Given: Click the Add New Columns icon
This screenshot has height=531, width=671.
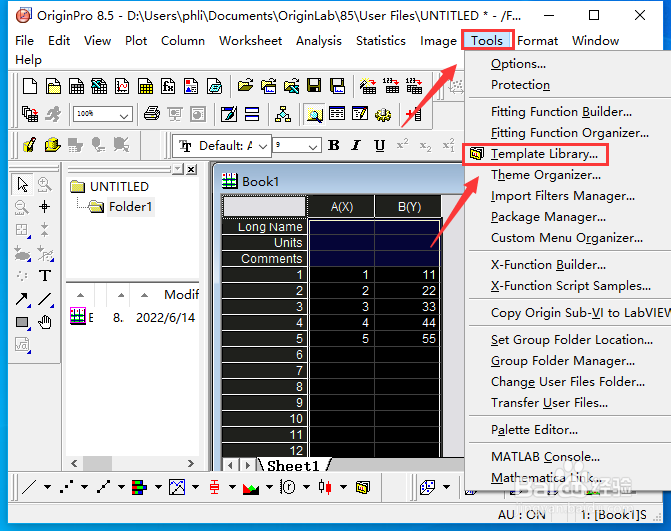Looking at the screenshot, I should [x=413, y=114].
